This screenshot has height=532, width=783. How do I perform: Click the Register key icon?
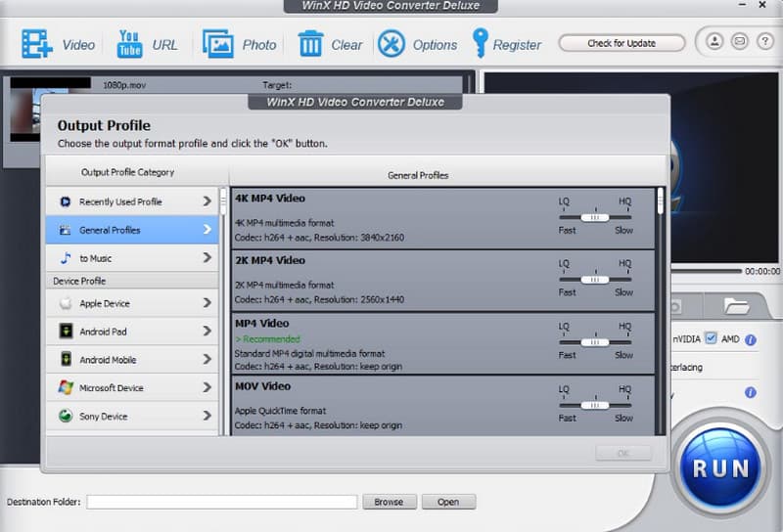480,43
